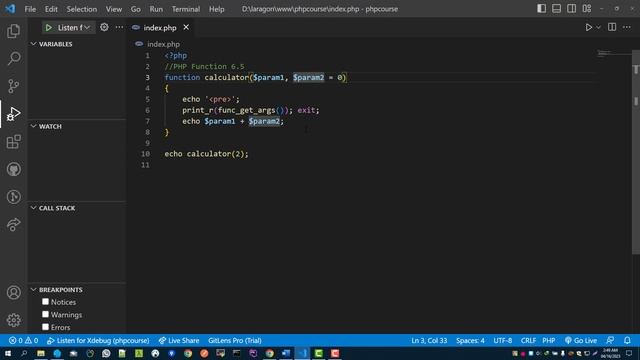Viewport: 640px width, 360px height.
Task: Open the Manage gear menu
Action: click(13, 320)
